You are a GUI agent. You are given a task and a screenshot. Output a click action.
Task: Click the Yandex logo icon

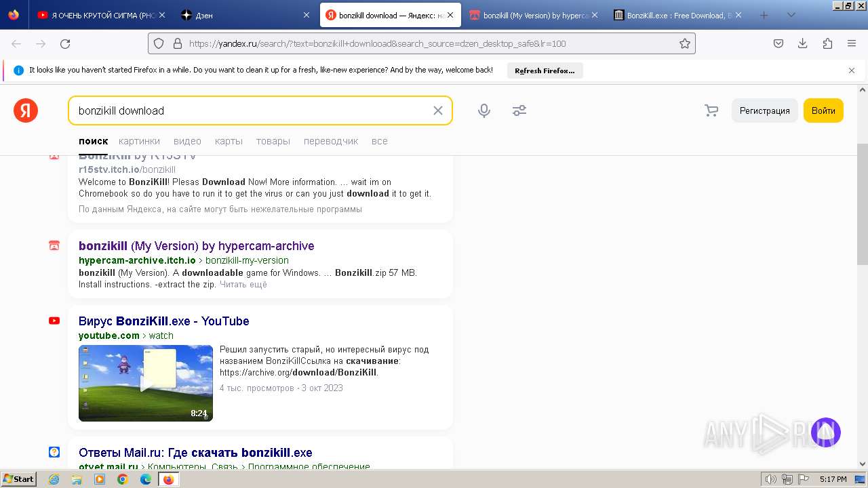26,110
